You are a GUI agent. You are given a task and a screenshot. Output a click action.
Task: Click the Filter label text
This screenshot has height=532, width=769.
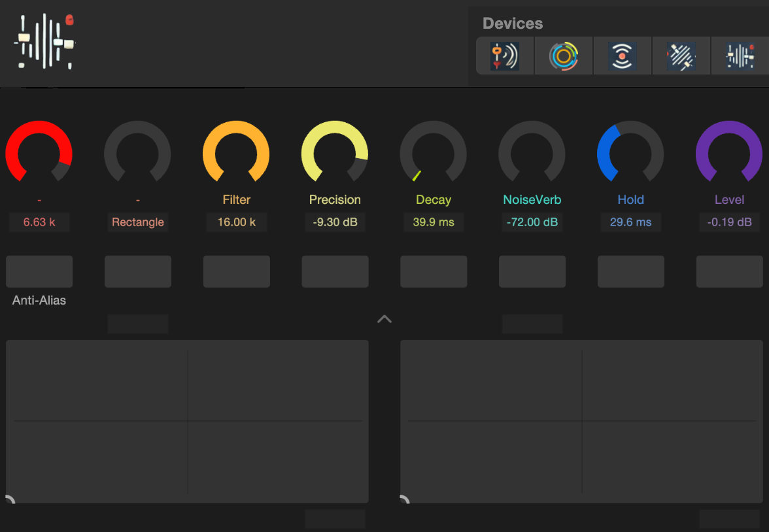(237, 199)
